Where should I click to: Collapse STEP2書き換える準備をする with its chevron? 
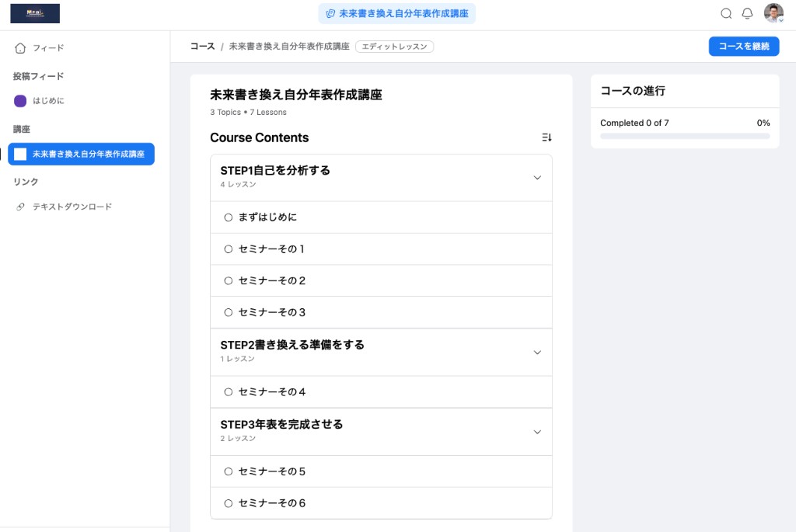[537, 352]
